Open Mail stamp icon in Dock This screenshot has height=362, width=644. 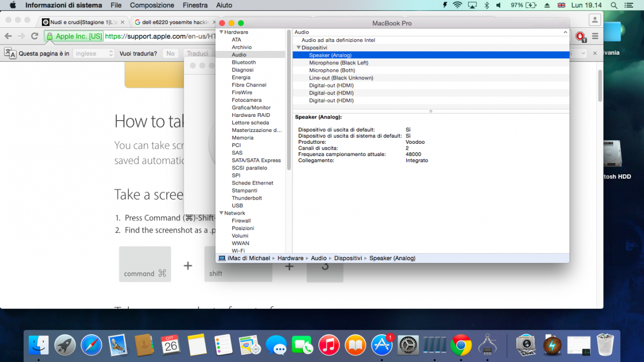point(118,345)
